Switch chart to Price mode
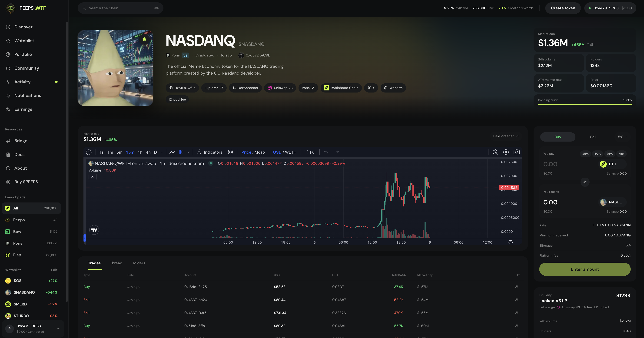644x338 pixels. tap(246, 152)
